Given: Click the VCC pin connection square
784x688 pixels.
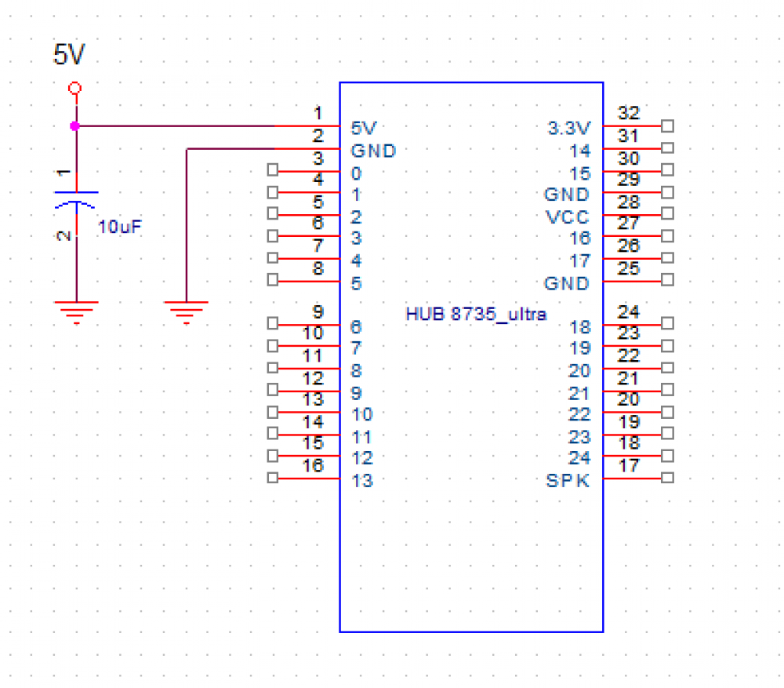Looking at the screenshot, I should click(x=667, y=213).
